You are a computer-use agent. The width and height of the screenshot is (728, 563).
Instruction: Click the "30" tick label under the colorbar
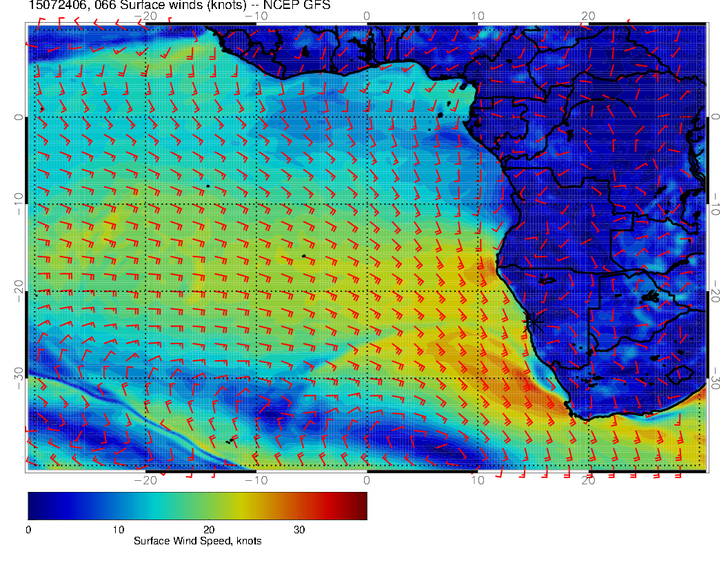(299, 529)
